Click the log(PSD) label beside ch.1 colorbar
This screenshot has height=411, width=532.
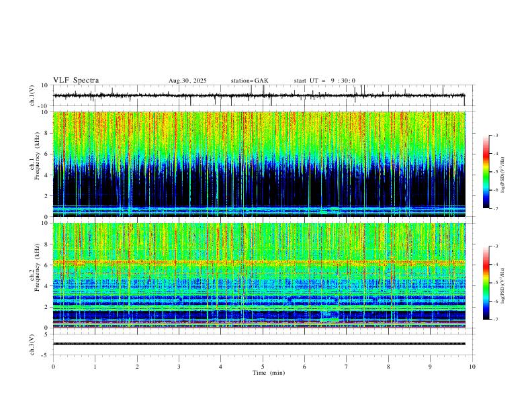point(503,175)
